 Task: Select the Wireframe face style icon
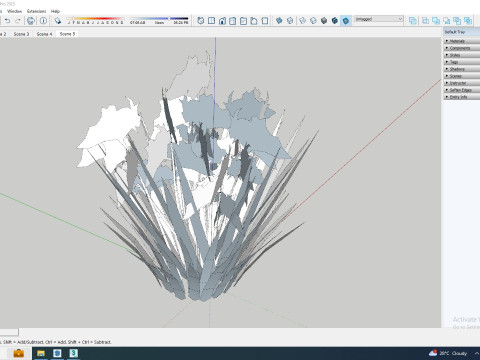pyautogui.click(x=303, y=21)
